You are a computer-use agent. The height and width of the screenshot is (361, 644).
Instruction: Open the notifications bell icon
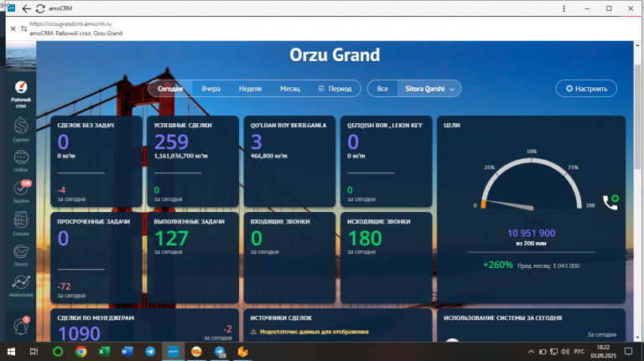point(21,326)
